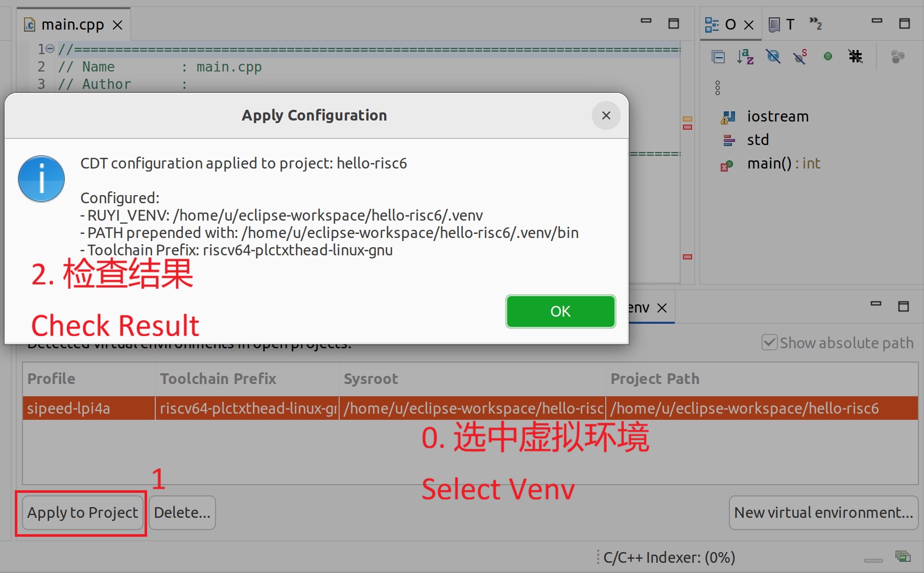Screen dimensions: 924x573
Task: Switch to the main.cpp editor tab
Action: pyautogui.click(x=73, y=23)
